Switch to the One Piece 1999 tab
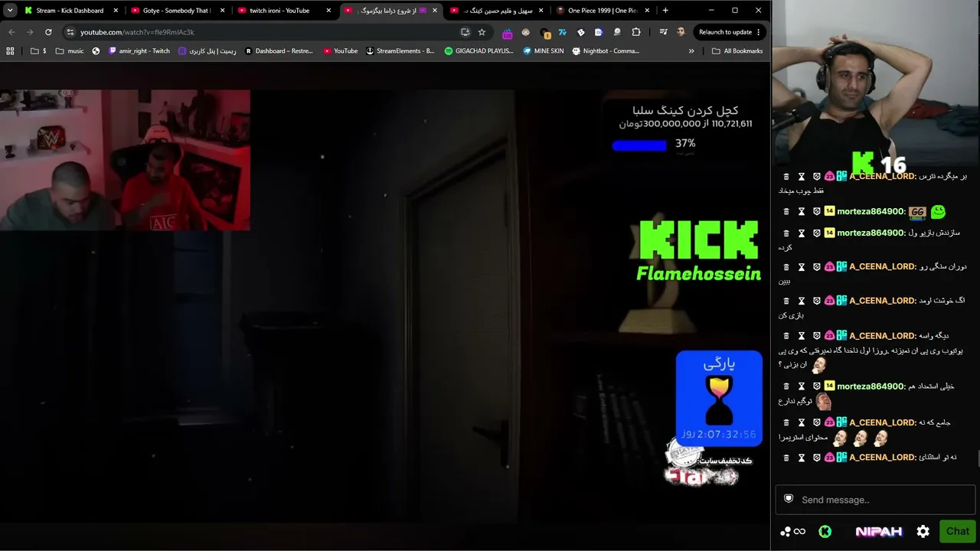Viewport: 980px width, 551px height. click(603, 11)
